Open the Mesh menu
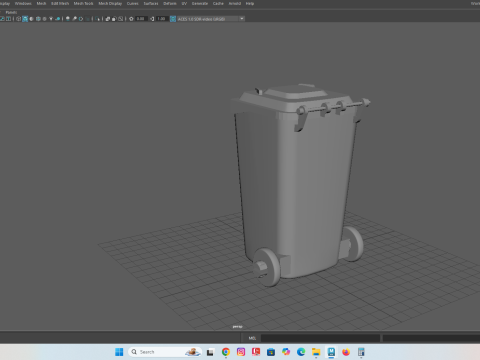This screenshot has width=480, height=360. [x=41, y=3]
